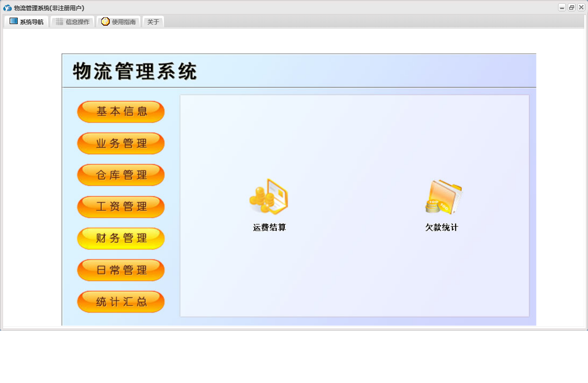The width and height of the screenshot is (588, 383).
Task: Switch to the 关于 tab
Action: (153, 22)
